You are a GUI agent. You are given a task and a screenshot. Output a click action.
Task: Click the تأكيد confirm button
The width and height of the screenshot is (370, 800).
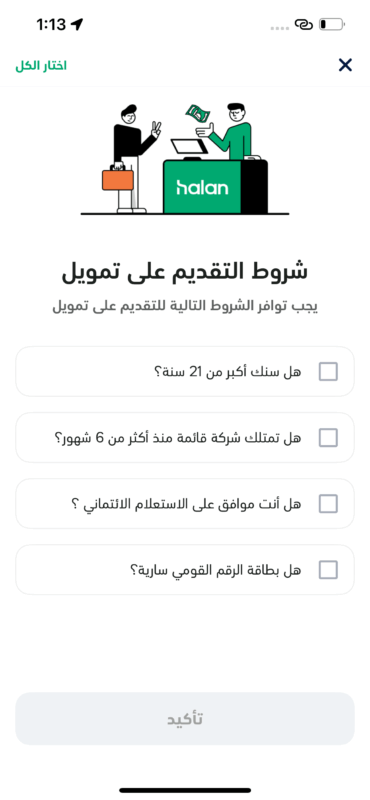[185, 718]
